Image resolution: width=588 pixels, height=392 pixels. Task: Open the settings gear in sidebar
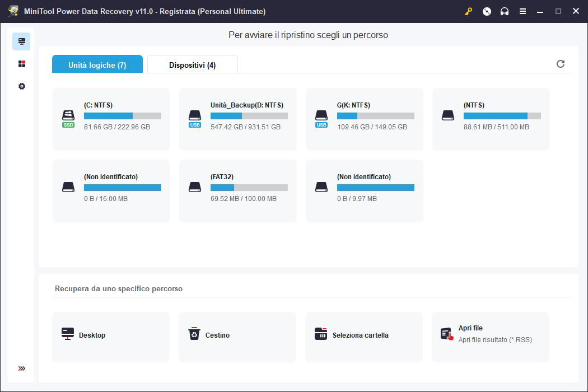(22, 86)
